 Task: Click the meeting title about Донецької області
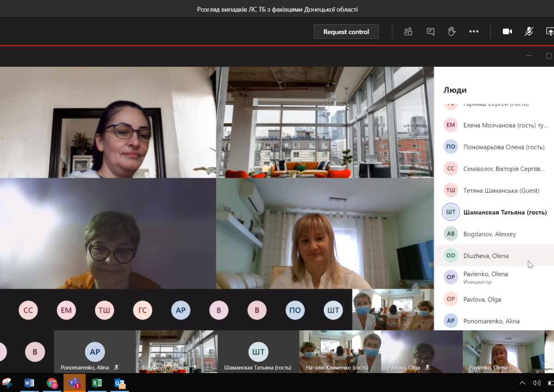point(277,9)
